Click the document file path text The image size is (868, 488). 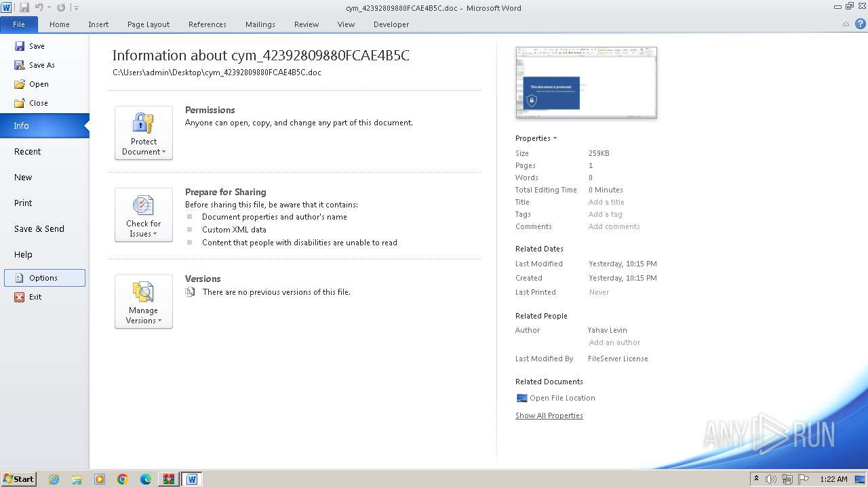(x=217, y=73)
